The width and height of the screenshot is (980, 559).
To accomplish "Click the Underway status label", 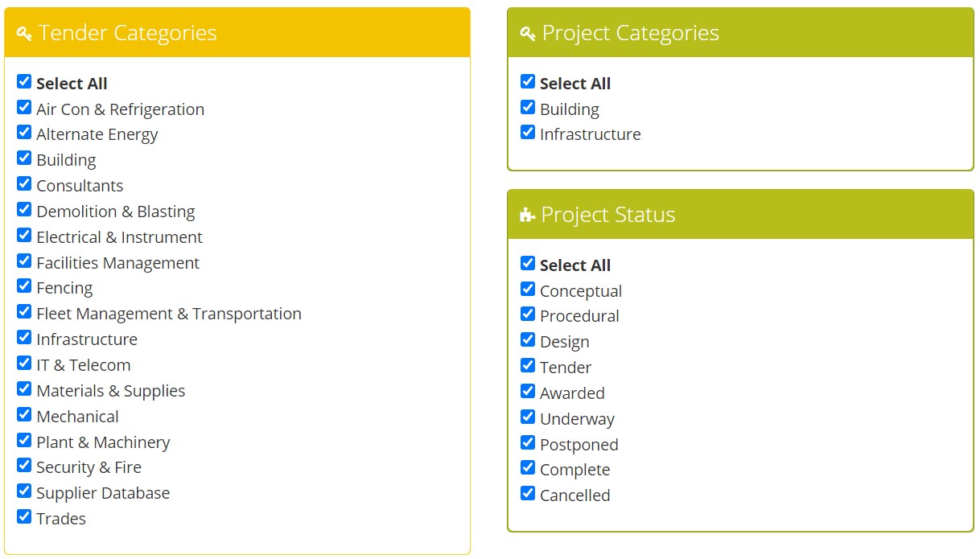I will point(577,419).
